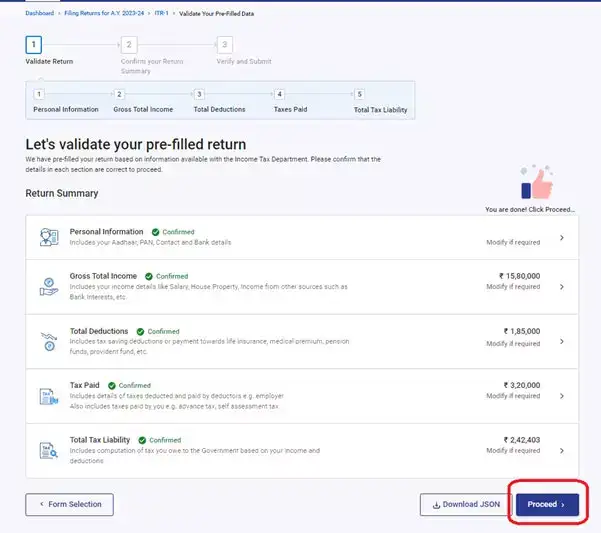Expand the Total Deductions chevron

[x=562, y=341]
